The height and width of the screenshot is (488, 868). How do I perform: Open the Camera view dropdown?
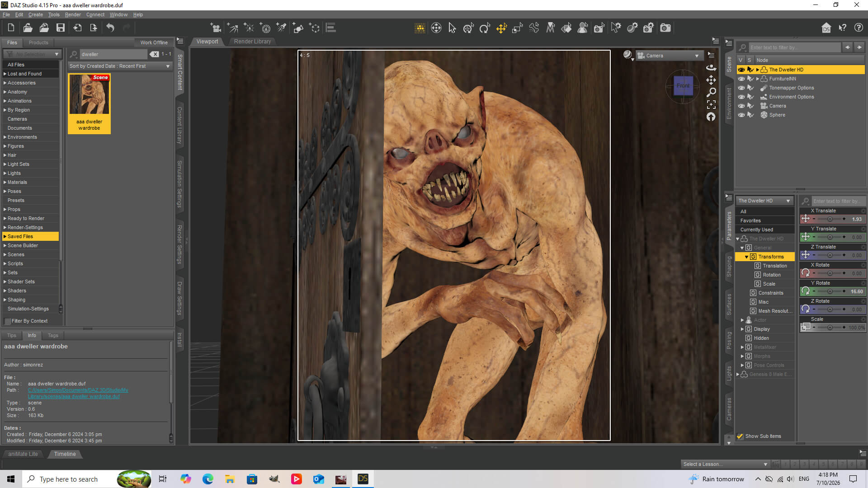click(669, 56)
